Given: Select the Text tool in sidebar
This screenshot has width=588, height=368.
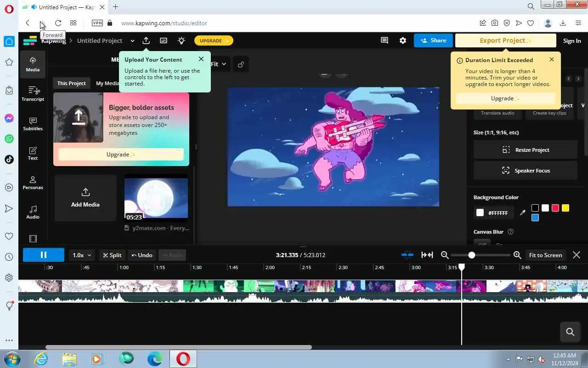Looking at the screenshot, I should [33, 153].
